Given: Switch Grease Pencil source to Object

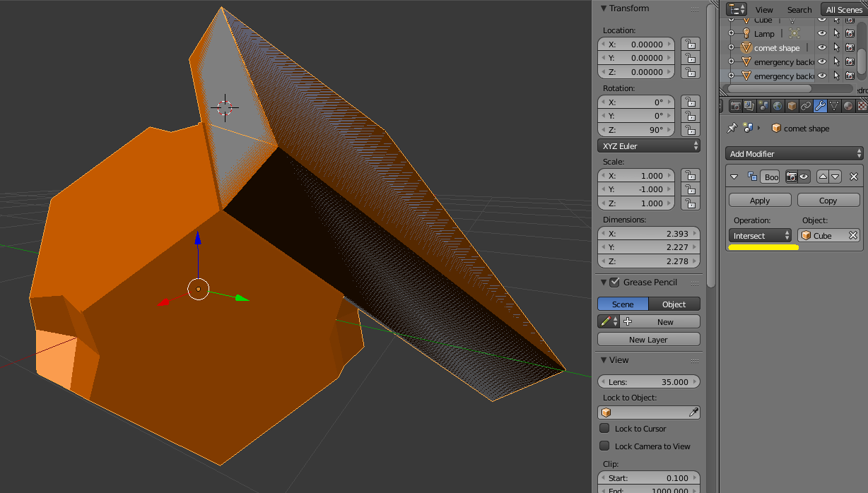Looking at the screenshot, I should tap(674, 304).
